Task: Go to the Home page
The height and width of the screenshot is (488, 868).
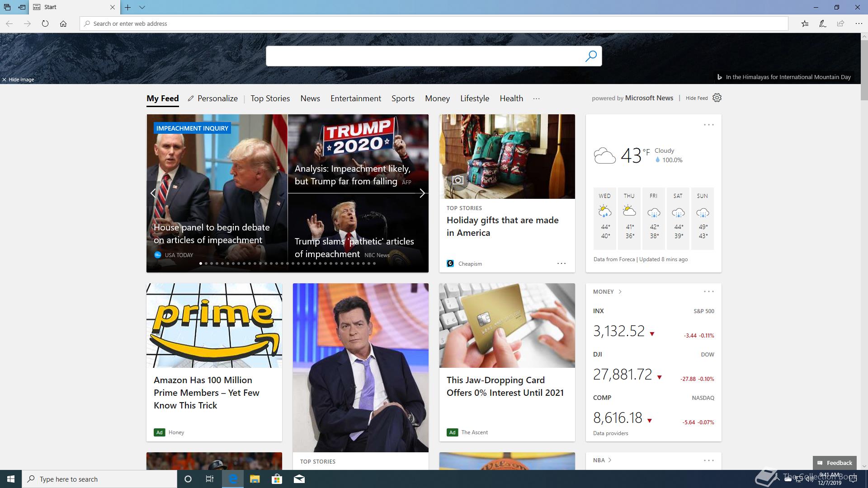Action: tap(63, 23)
